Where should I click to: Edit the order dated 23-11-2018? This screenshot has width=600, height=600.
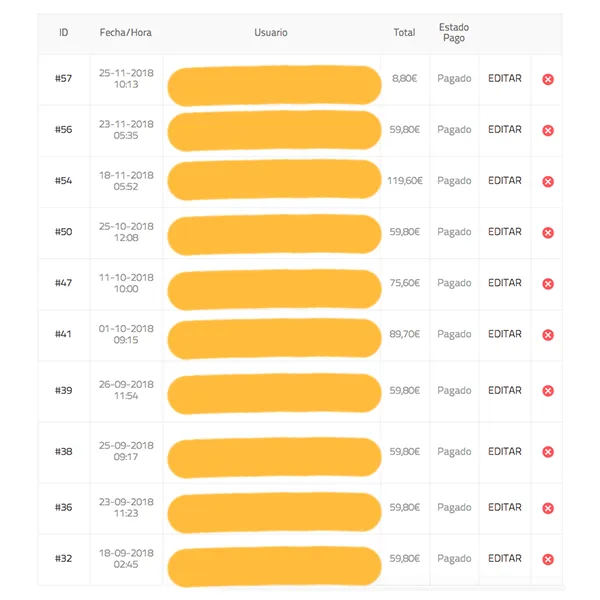505,129
